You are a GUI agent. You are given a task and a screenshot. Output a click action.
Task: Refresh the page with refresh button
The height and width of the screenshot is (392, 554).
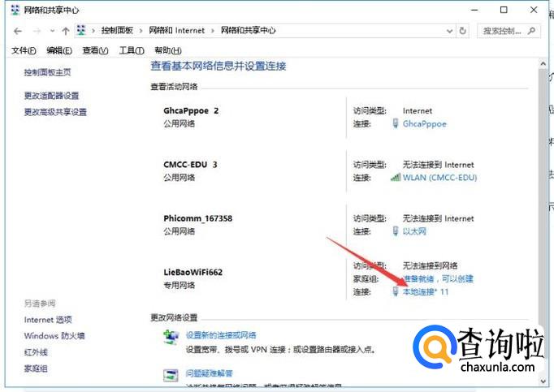(x=462, y=31)
